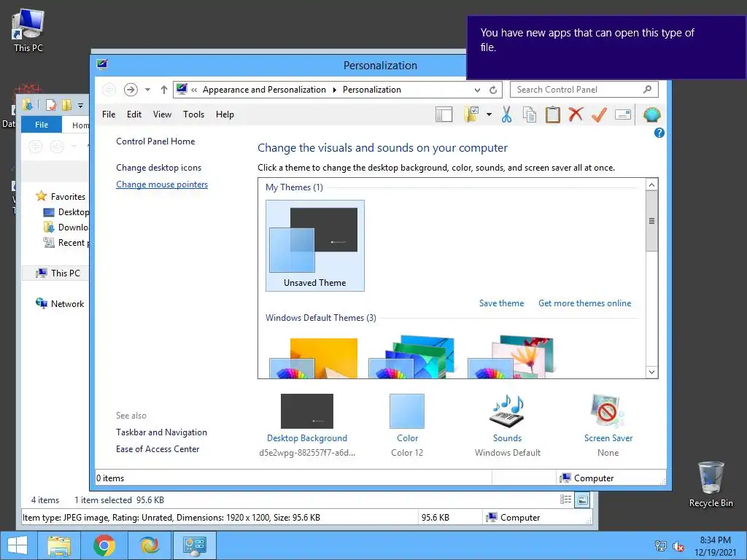The image size is (747, 560).
Task: Launch Google Chrome from the taskbar
Action: [x=104, y=545]
